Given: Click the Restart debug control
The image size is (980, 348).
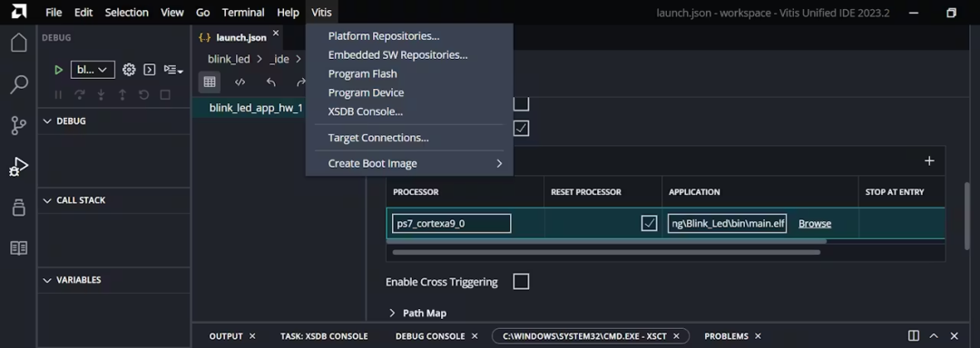Looking at the screenshot, I should pyautogui.click(x=143, y=95).
